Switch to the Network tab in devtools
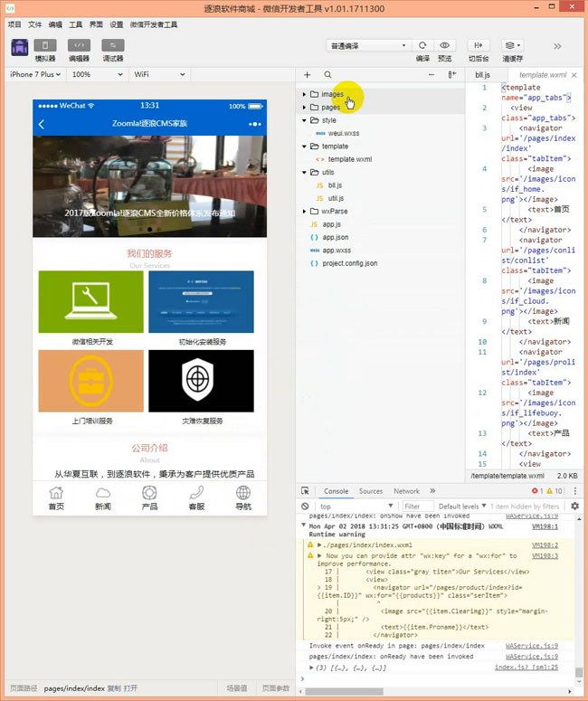588x701 pixels. tap(406, 491)
